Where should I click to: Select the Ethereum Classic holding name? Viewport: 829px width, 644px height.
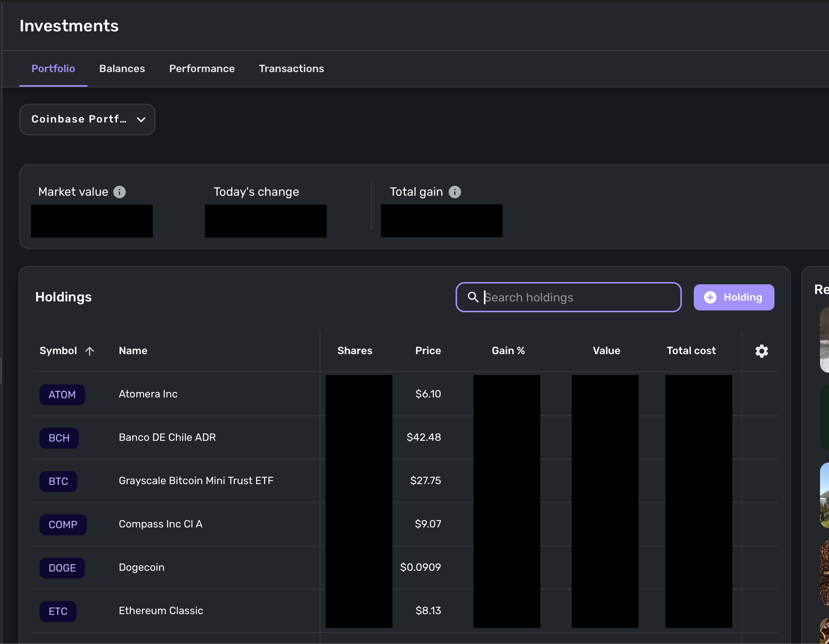pos(161,610)
